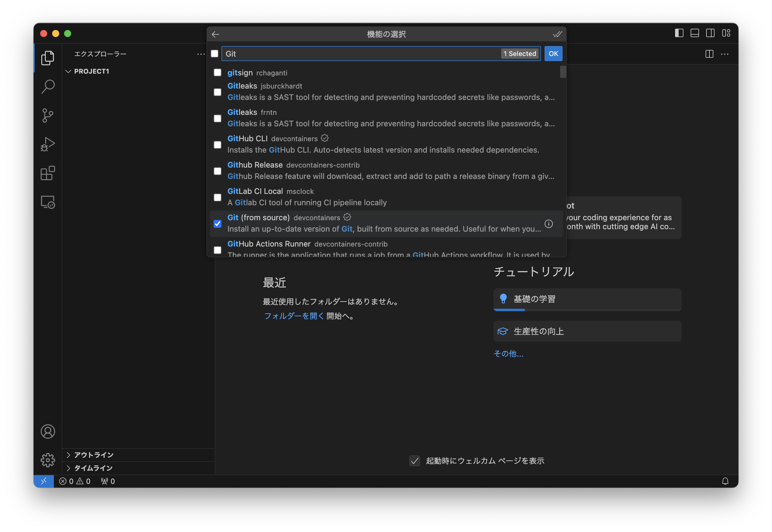
Task: Collapse the PROJECT1 folder tree
Action: (x=68, y=71)
